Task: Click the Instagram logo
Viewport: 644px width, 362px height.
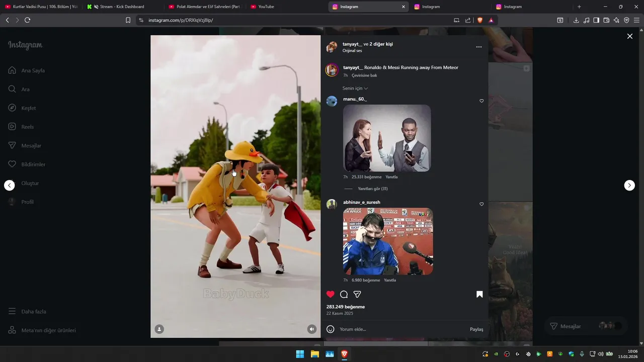Action: click(x=25, y=45)
